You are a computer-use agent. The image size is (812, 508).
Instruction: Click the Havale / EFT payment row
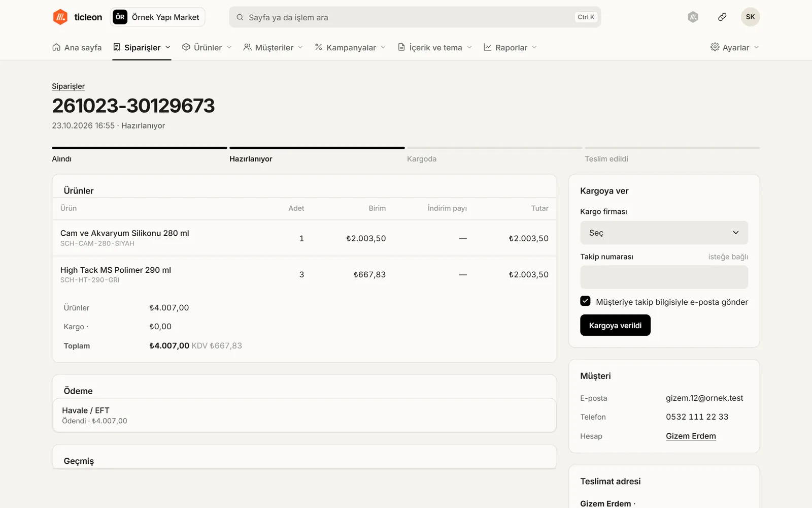(304, 415)
